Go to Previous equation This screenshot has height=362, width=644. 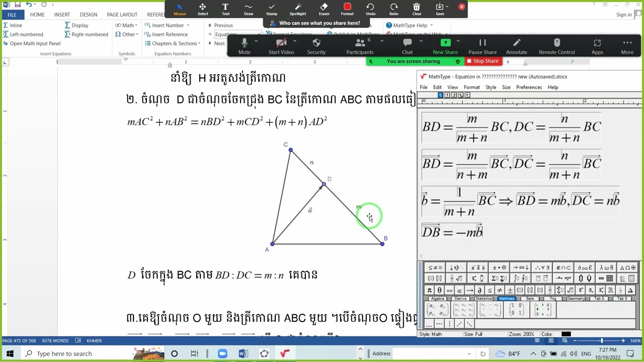(x=220, y=25)
